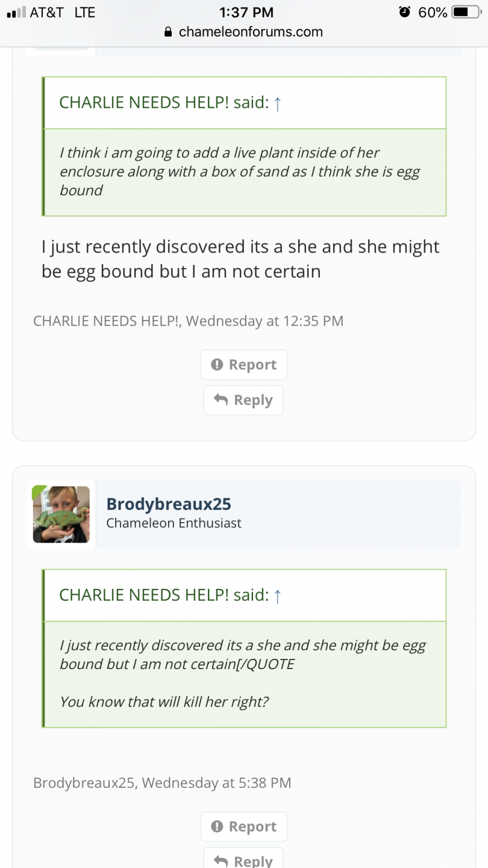
Task: Tap the battery icon in status bar
Action: (x=468, y=12)
